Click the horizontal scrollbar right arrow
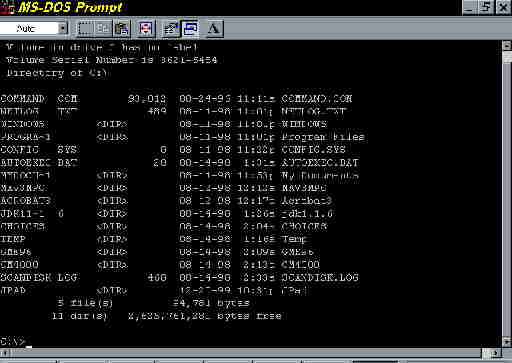The width and height of the screenshot is (512, 363). pyautogui.click(x=496, y=353)
